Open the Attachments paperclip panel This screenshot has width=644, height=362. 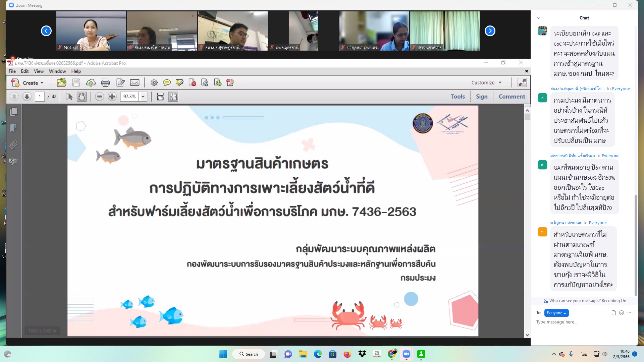tap(13, 145)
